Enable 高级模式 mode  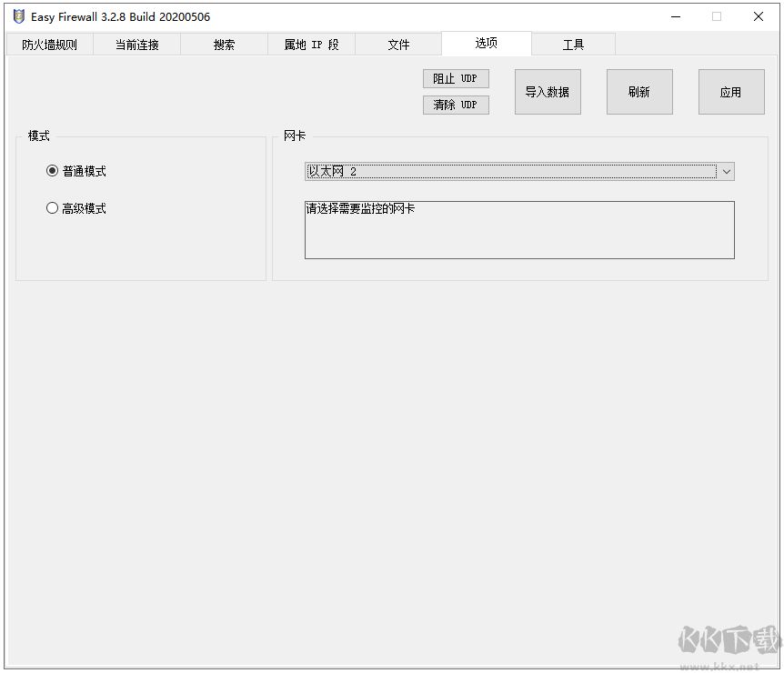click(x=53, y=207)
